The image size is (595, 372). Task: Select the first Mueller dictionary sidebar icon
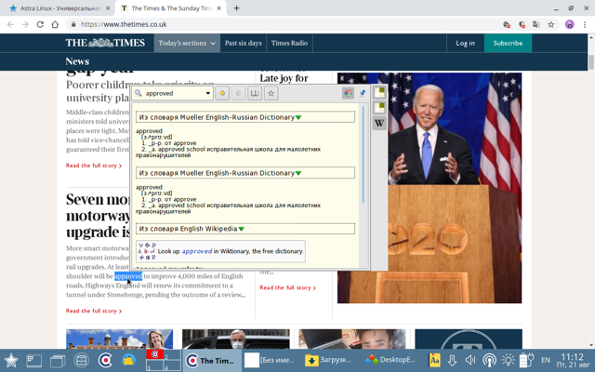[379, 92]
